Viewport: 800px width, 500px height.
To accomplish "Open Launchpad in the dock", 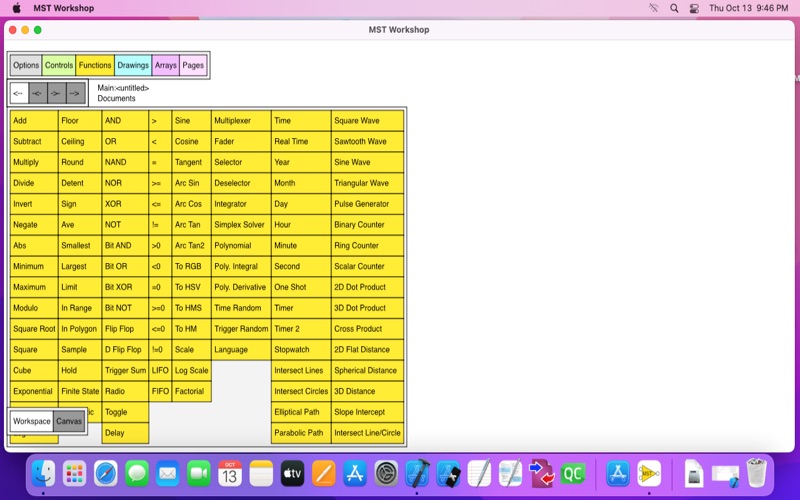I will [x=74, y=472].
